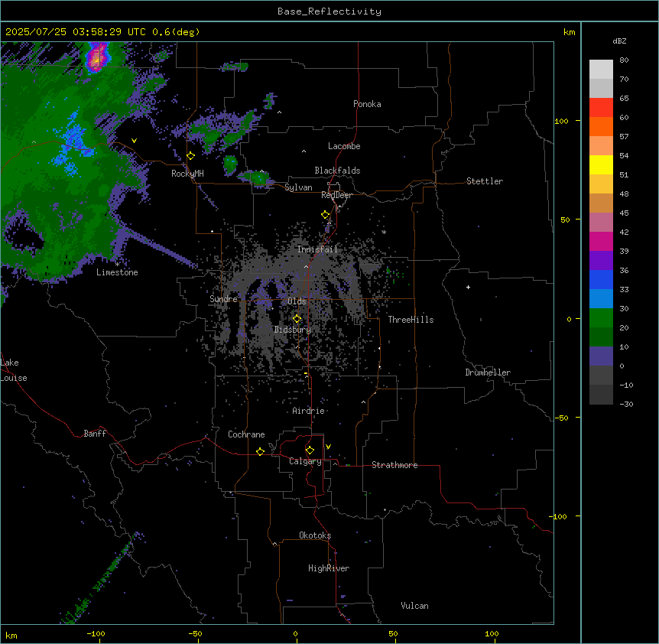Select the RockyMH label
659x644 pixels.
pyautogui.click(x=187, y=174)
